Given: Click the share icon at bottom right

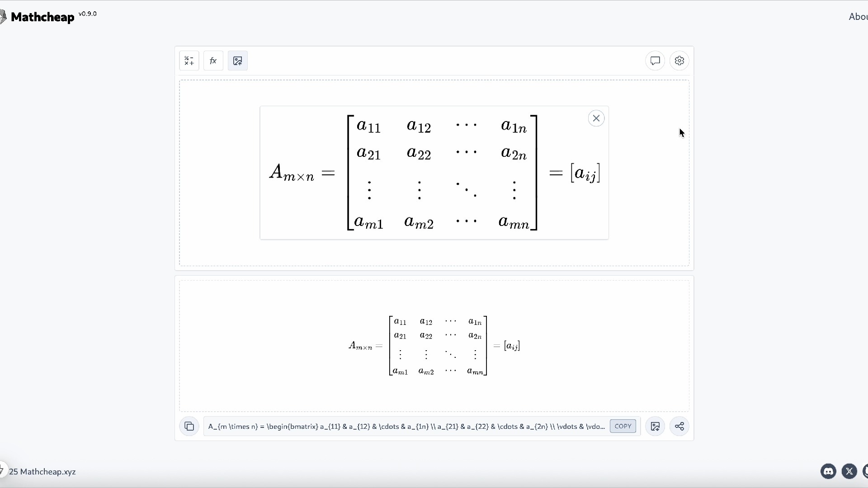Looking at the screenshot, I should (679, 426).
